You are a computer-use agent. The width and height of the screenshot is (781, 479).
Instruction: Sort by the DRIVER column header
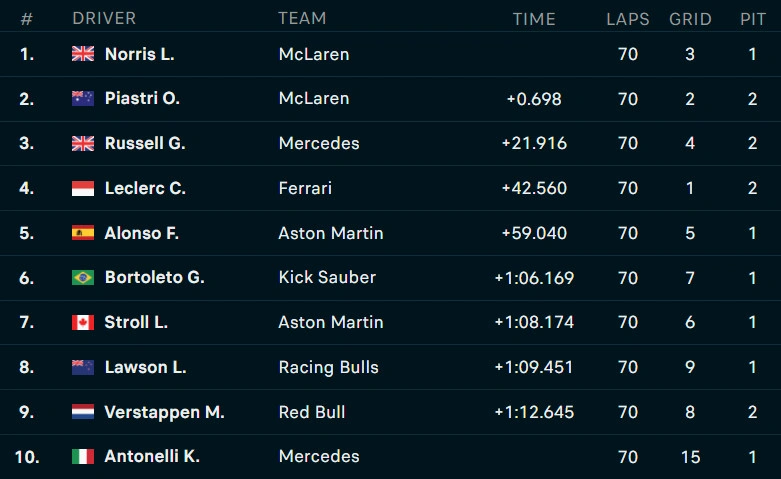point(104,19)
